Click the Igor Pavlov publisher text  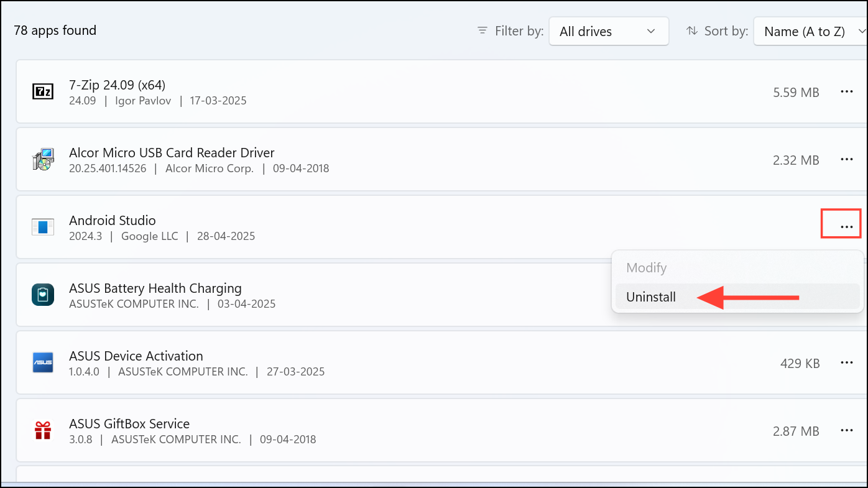[x=143, y=101]
